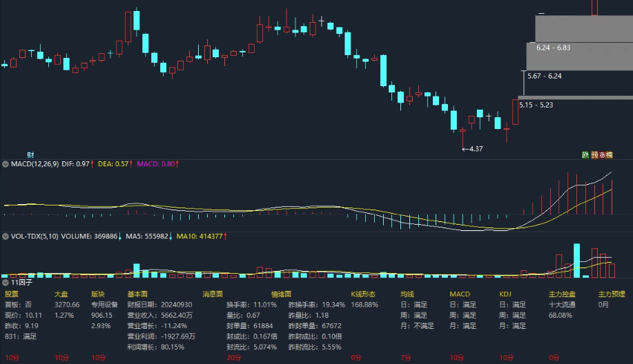Click the MACD(12,26,9) indicator title
Viewport: 633px width, 364px height.
coord(35,164)
